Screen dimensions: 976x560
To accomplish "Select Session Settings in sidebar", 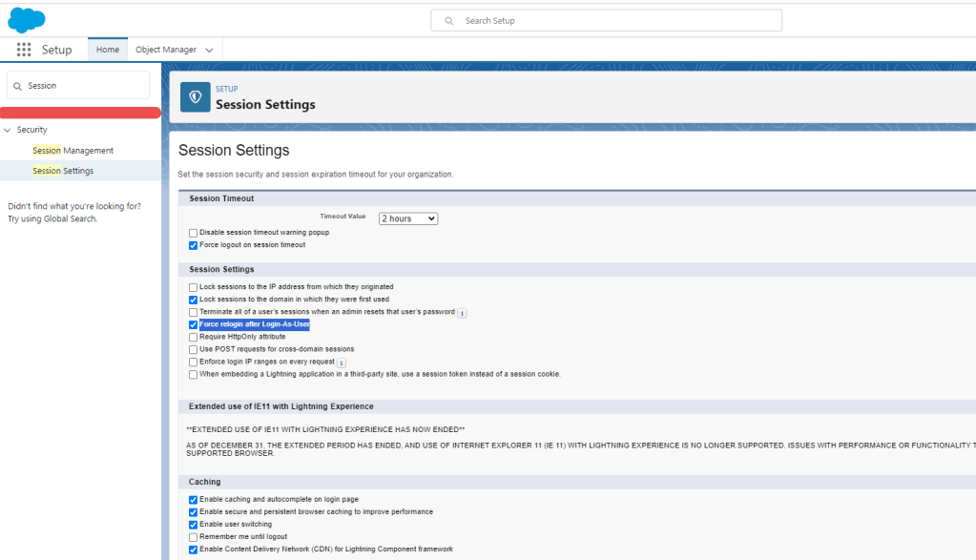I will click(x=63, y=171).
